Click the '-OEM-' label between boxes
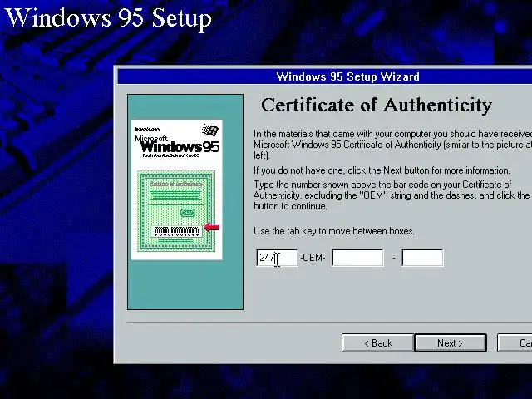Viewport: 532px width, 399px height. pyautogui.click(x=313, y=258)
